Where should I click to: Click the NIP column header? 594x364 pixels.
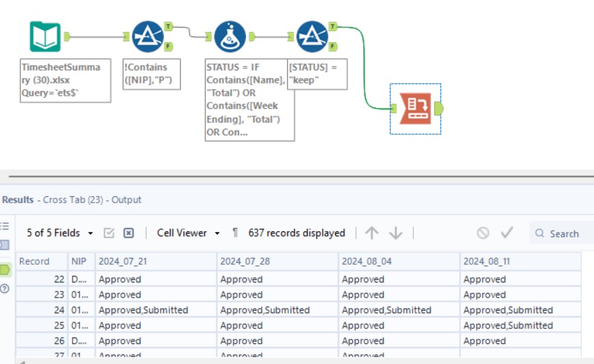(x=79, y=261)
